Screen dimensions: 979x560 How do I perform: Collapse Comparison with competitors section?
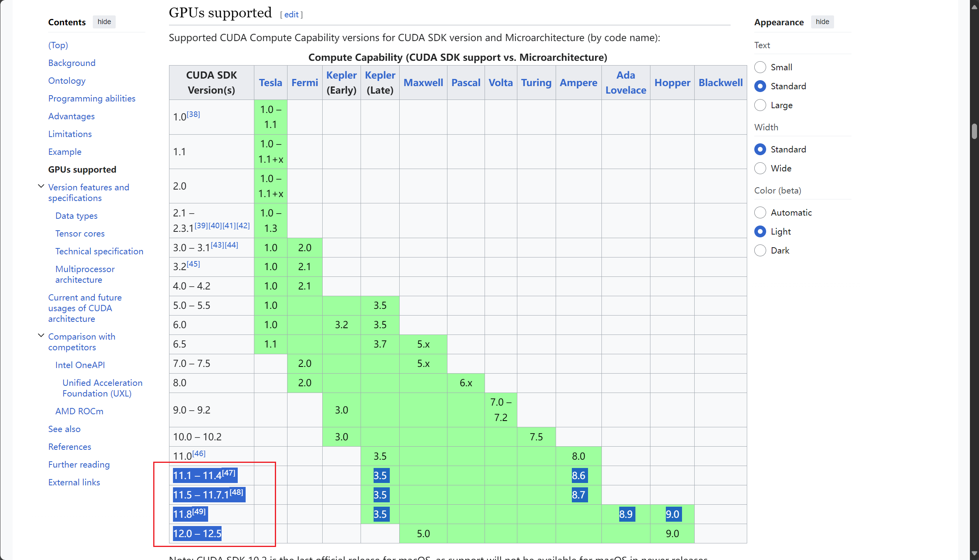pos(41,336)
